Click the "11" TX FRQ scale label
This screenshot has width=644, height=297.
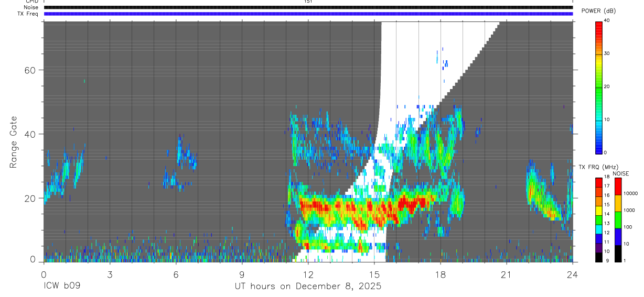pyautogui.click(x=607, y=242)
